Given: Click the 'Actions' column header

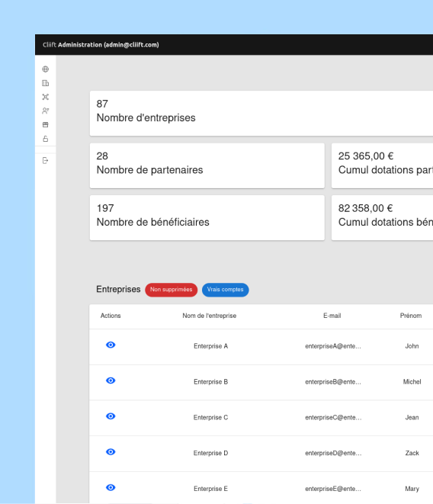Looking at the screenshot, I should tap(111, 316).
